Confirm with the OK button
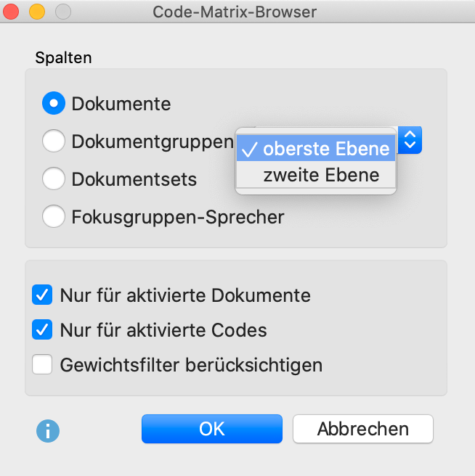This screenshot has height=476, width=475. pos(211,429)
